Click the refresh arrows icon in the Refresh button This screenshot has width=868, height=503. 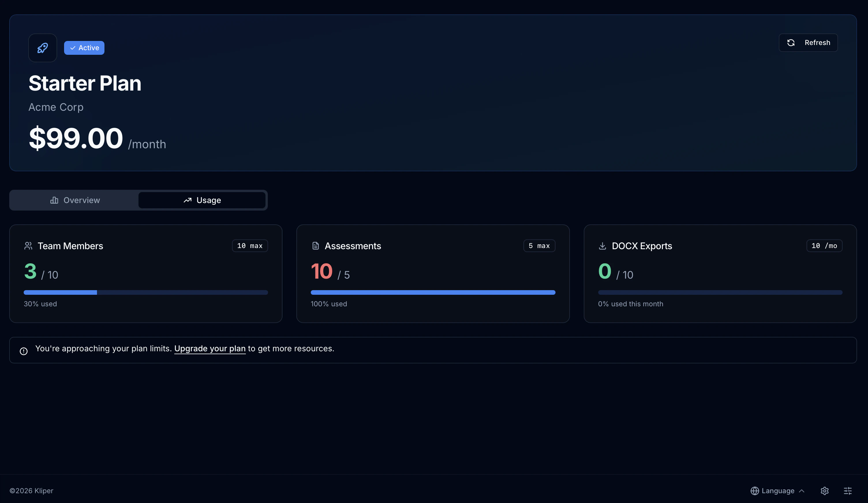click(x=791, y=42)
